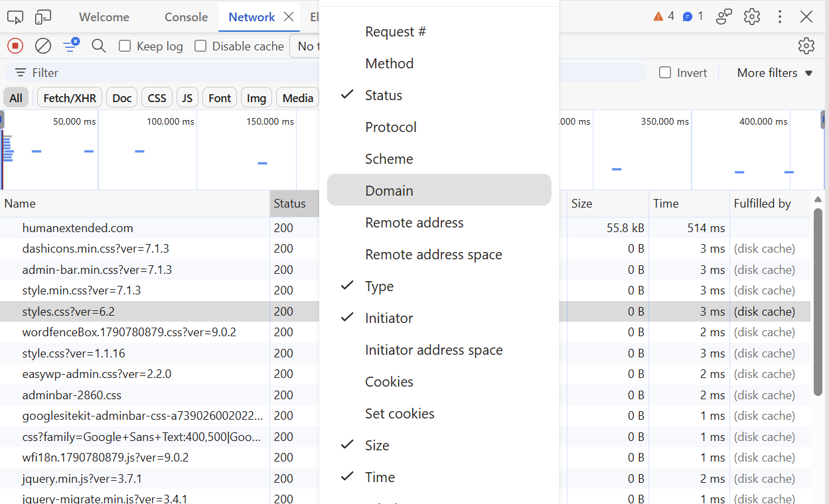Screen dimensions: 829x504
Task: Open the More filters dropdown
Action: [x=775, y=72]
